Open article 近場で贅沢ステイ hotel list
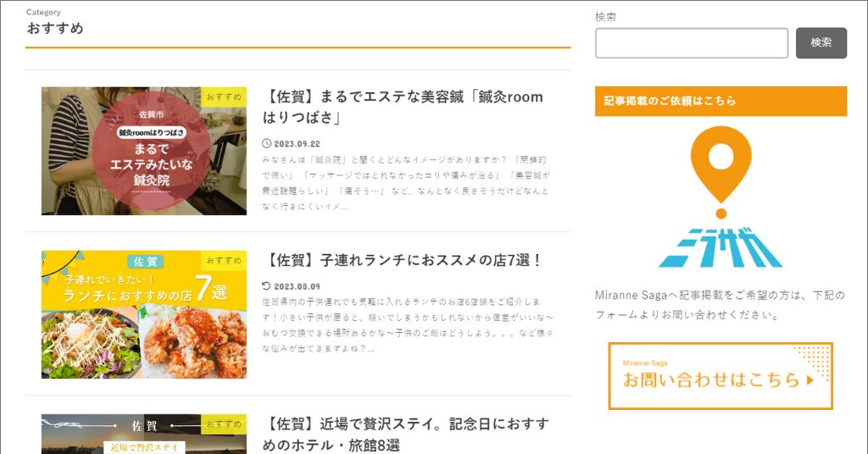868x454 pixels. pos(406,434)
